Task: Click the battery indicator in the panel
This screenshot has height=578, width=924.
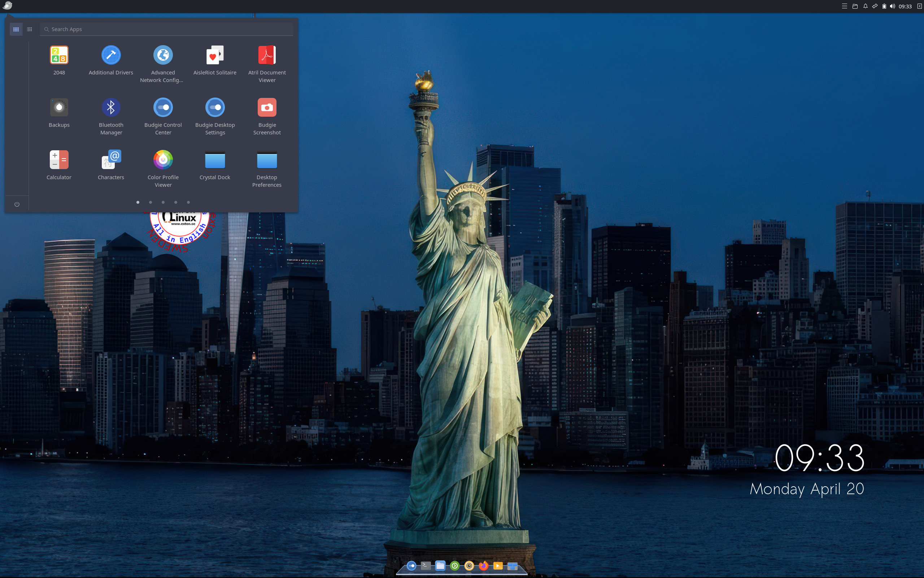Action: (884, 6)
